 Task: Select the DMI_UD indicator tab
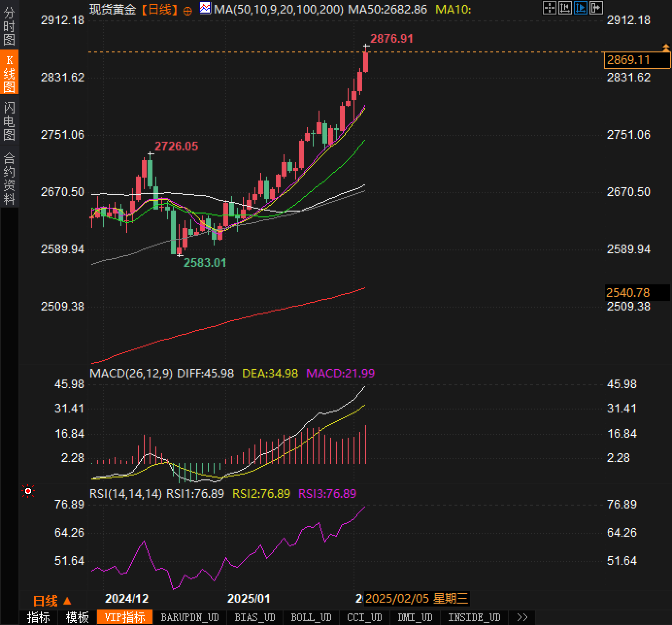pos(415,617)
